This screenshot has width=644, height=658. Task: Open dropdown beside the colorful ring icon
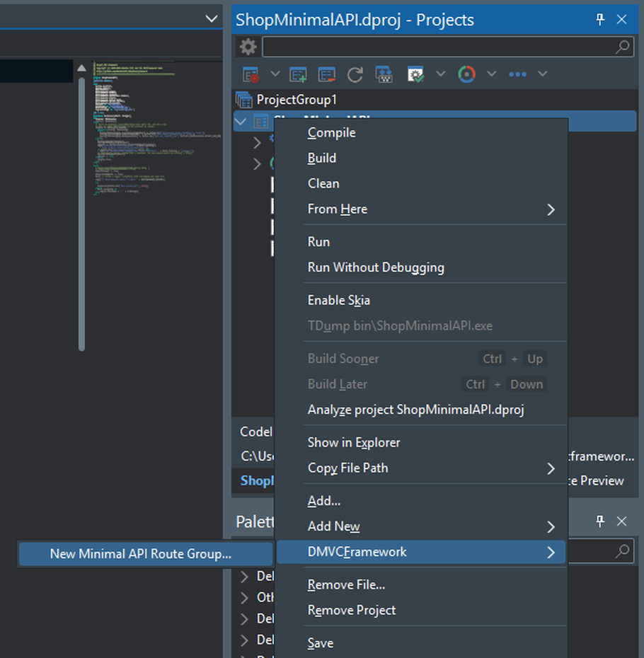click(492, 74)
